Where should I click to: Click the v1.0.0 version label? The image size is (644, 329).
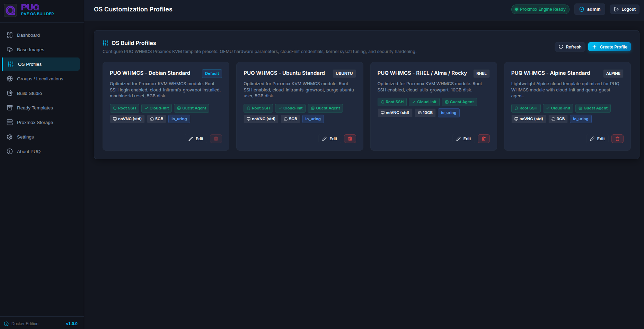pos(72,324)
